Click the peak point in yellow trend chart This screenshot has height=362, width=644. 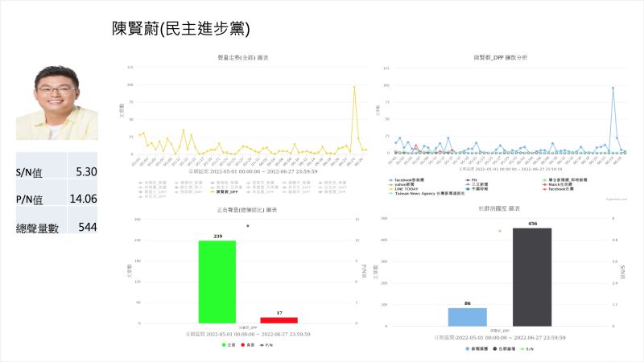[x=354, y=87]
